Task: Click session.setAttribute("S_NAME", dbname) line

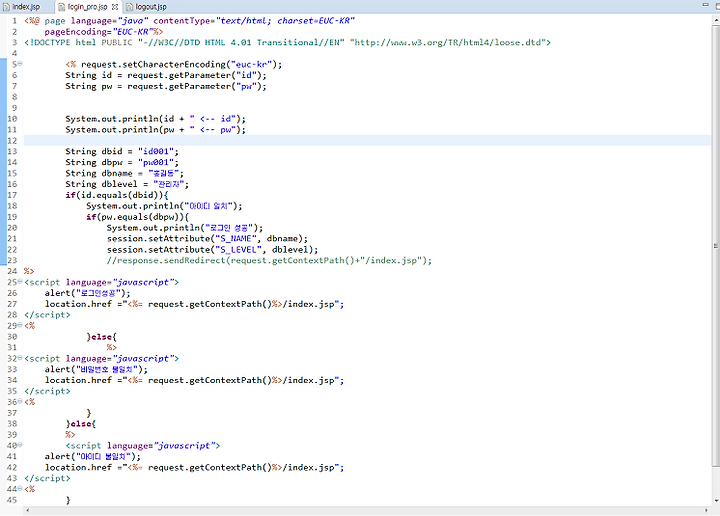Action: coord(207,239)
